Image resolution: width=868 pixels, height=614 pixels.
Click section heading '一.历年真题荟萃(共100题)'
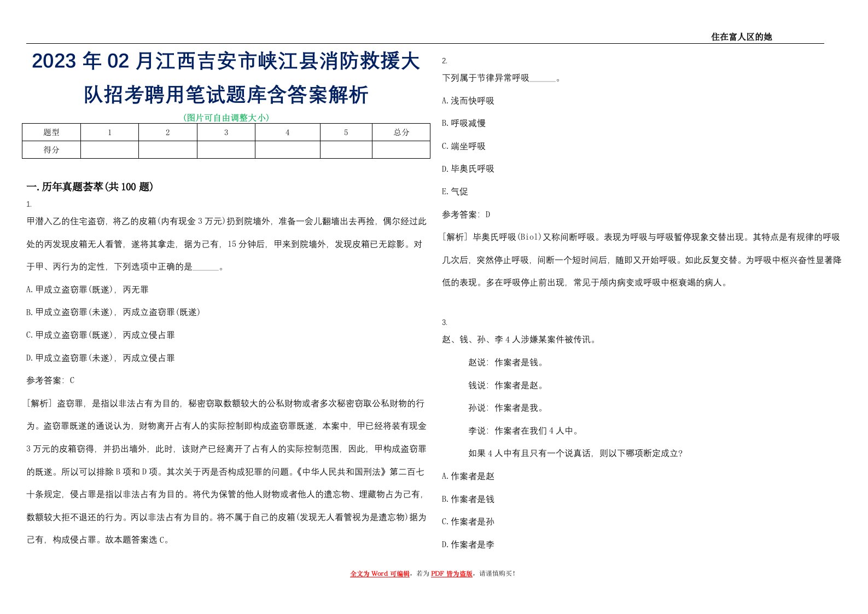pos(90,187)
